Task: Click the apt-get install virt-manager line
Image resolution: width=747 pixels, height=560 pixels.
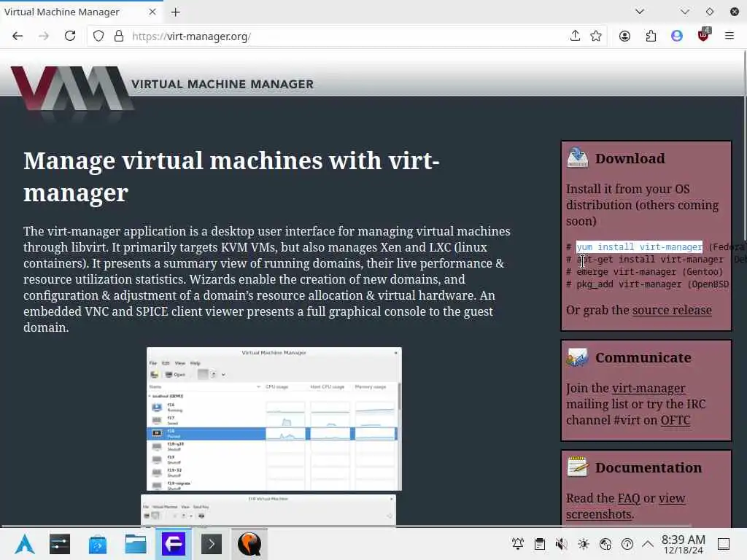Action: point(650,259)
